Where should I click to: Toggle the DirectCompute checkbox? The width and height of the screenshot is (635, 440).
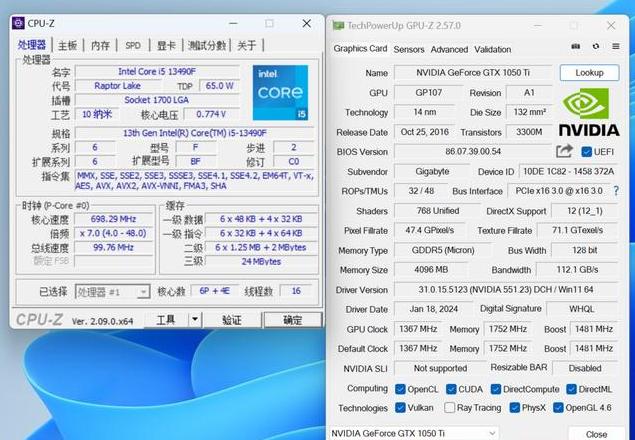(496, 389)
